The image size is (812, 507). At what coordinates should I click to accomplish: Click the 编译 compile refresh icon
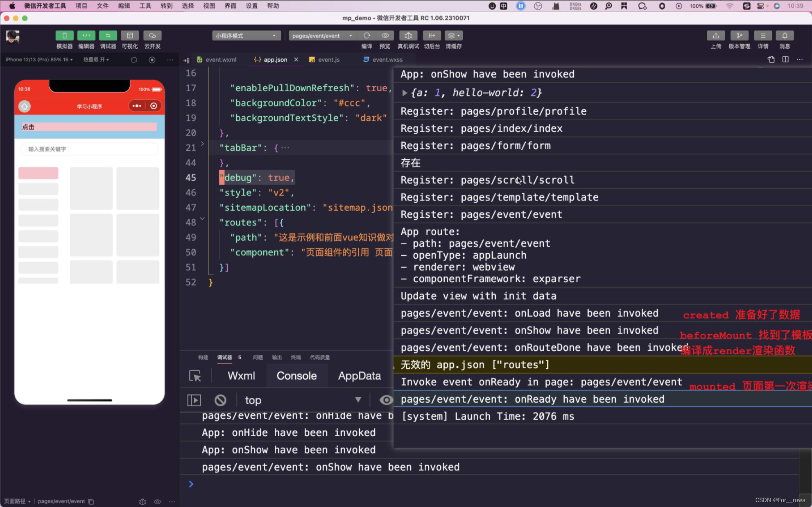point(366,36)
